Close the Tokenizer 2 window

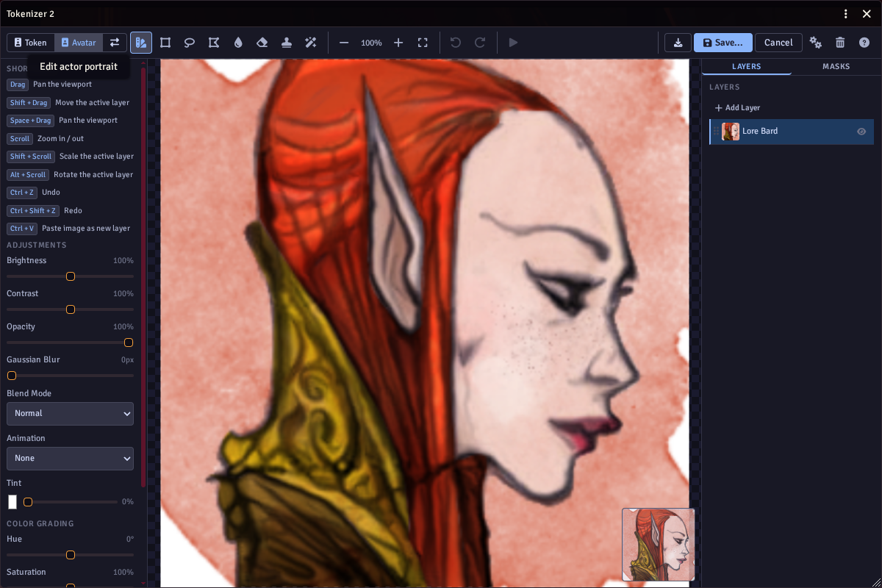[866, 14]
